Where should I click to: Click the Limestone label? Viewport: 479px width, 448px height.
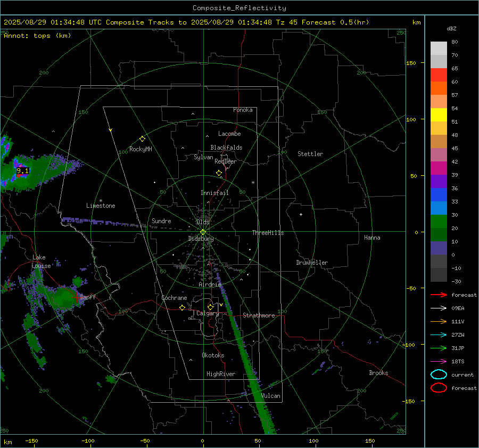tap(101, 206)
